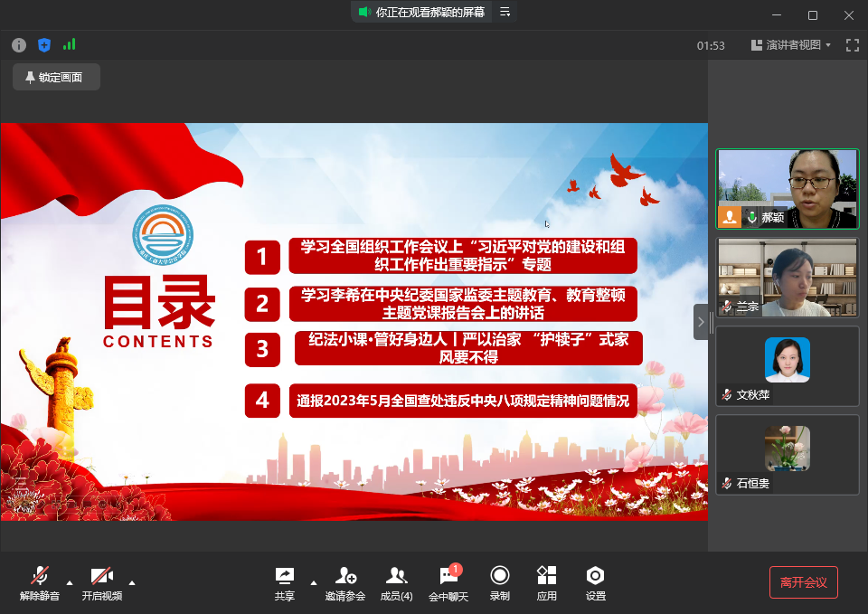The image size is (868, 614).
Task: Open the menu next to screen-share notice
Action: (505, 12)
